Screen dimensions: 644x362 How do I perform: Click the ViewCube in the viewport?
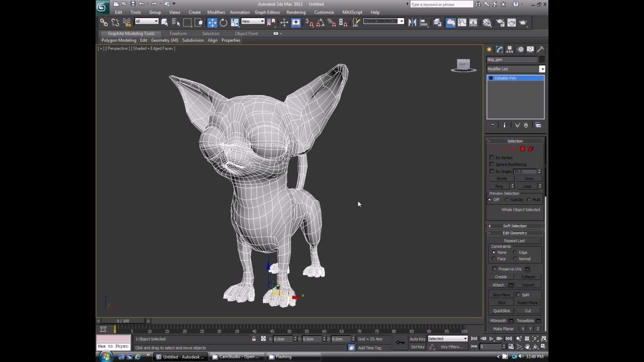[463, 65]
